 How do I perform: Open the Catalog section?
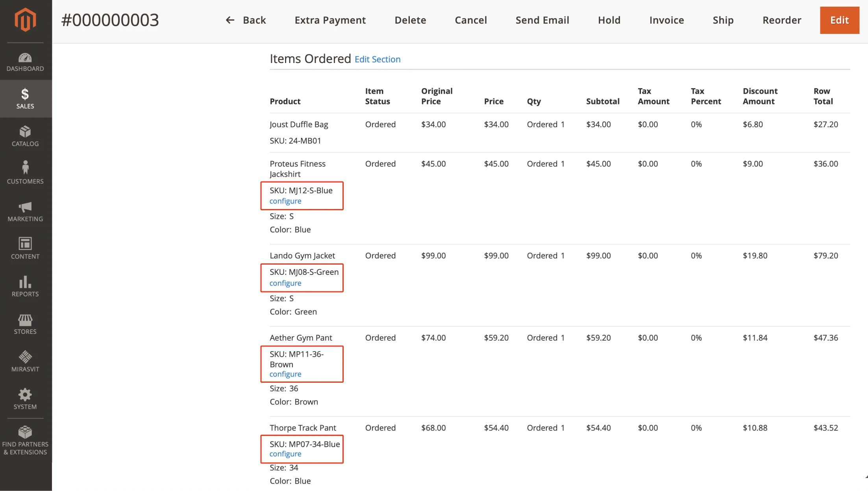coord(25,136)
